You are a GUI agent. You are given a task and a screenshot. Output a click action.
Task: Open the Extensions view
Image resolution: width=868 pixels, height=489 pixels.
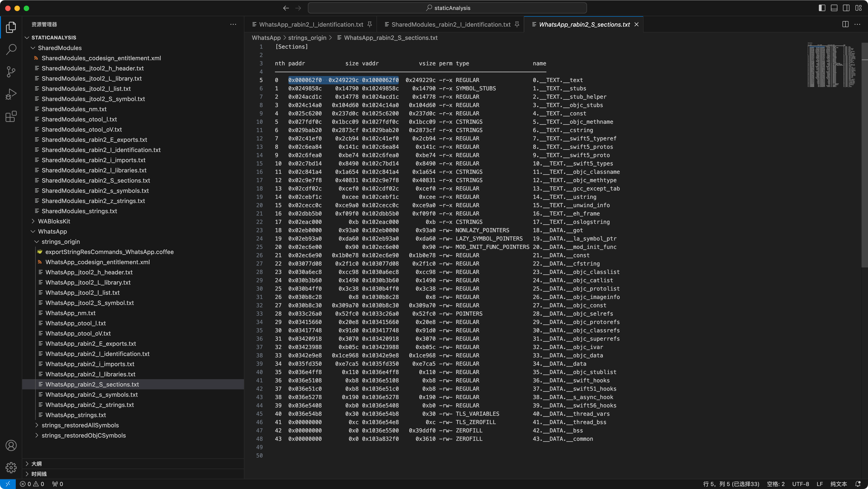[x=11, y=117]
